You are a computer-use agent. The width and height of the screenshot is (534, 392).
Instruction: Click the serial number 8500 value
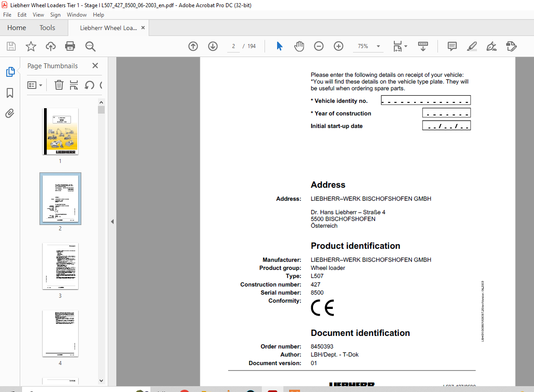pos(317,293)
